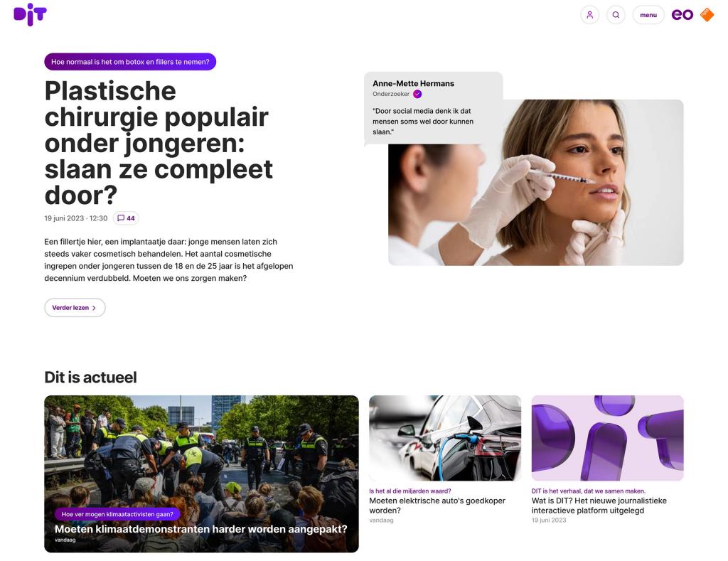
Task: Click the Anne-Mette Hermans quote card
Action: 433,108
